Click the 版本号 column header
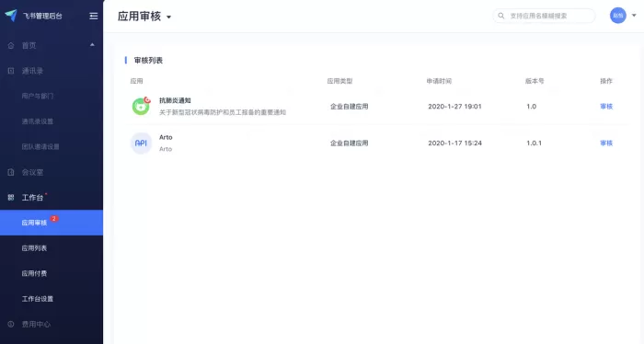 (x=535, y=81)
